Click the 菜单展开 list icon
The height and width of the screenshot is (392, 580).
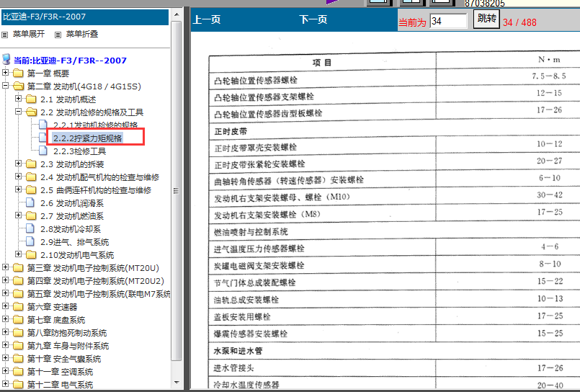pyautogui.click(x=5, y=35)
